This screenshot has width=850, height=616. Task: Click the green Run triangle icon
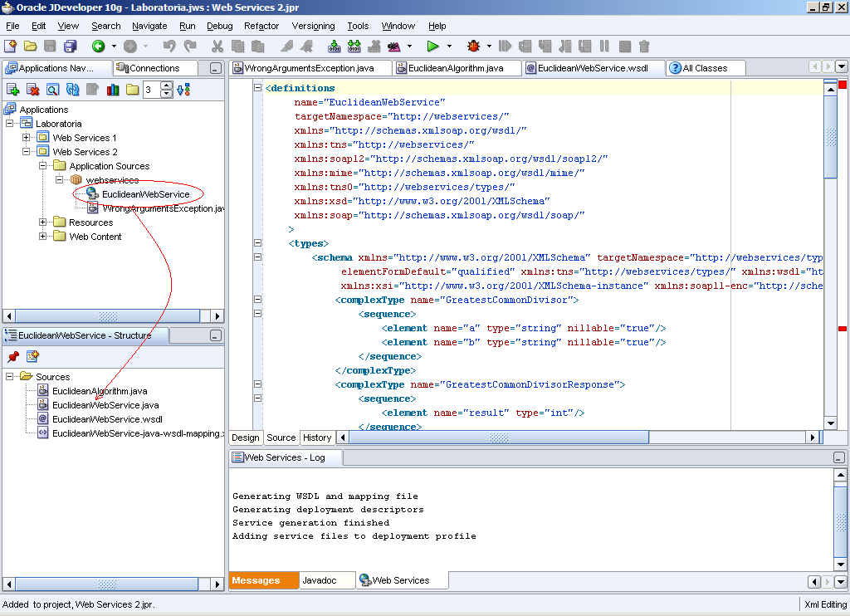[x=432, y=46]
